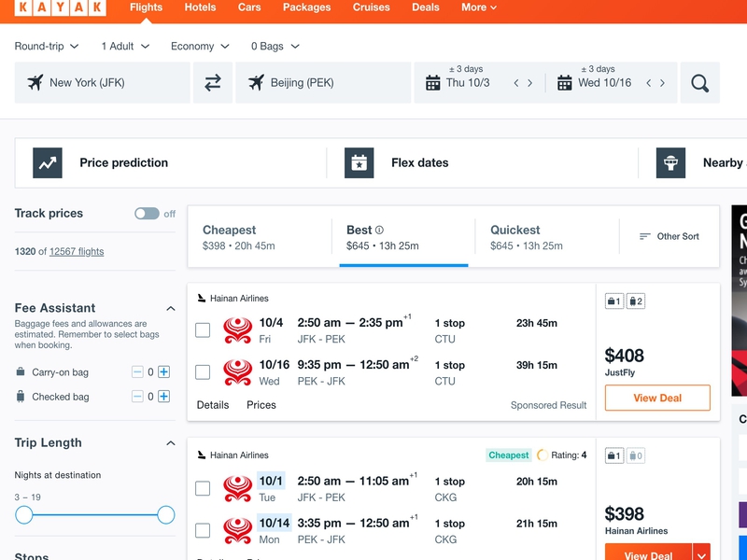Open 1 Adult travelers dropdown
747x560 pixels.
tap(125, 46)
